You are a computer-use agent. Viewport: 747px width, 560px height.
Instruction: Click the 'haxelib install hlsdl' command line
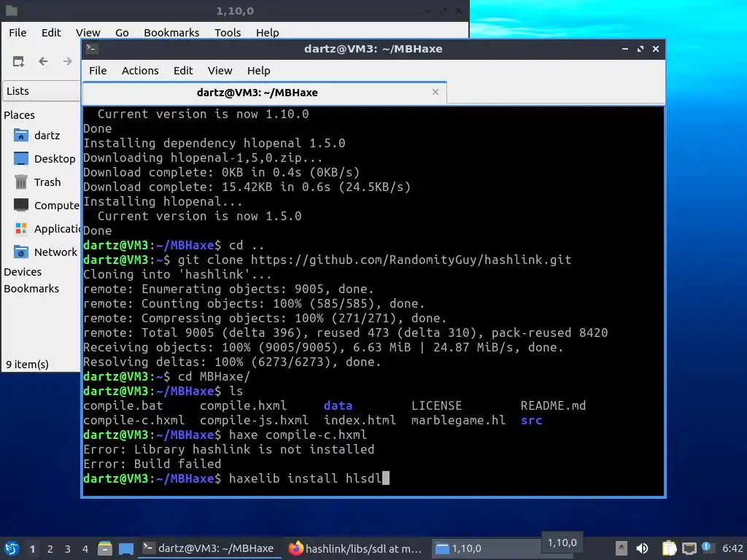[x=306, y=478]
